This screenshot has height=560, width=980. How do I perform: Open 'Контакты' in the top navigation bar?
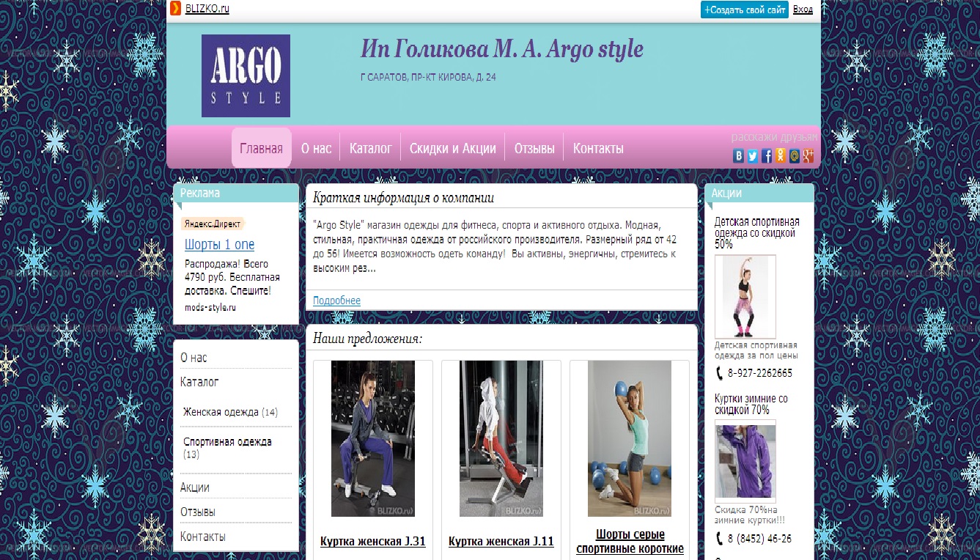click(598, 148)
